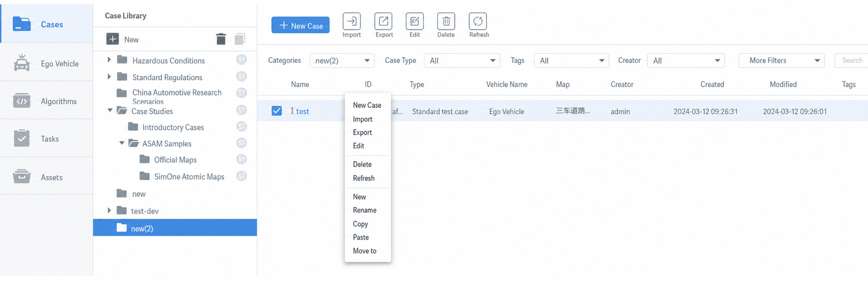Image resolution: width=868 pixels, height=284 pixels.
Task: Expand the test-dev folder arrow
Action: (109, 210)
